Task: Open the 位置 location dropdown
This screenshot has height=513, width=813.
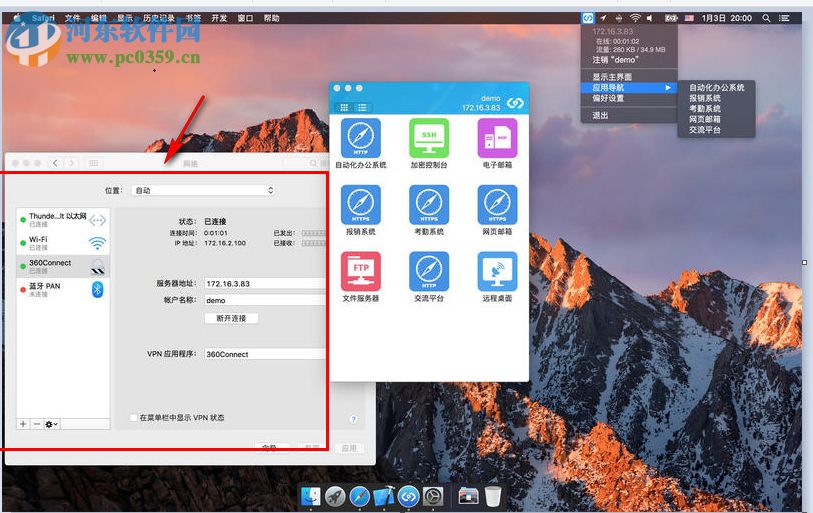Action: (203, 190)
